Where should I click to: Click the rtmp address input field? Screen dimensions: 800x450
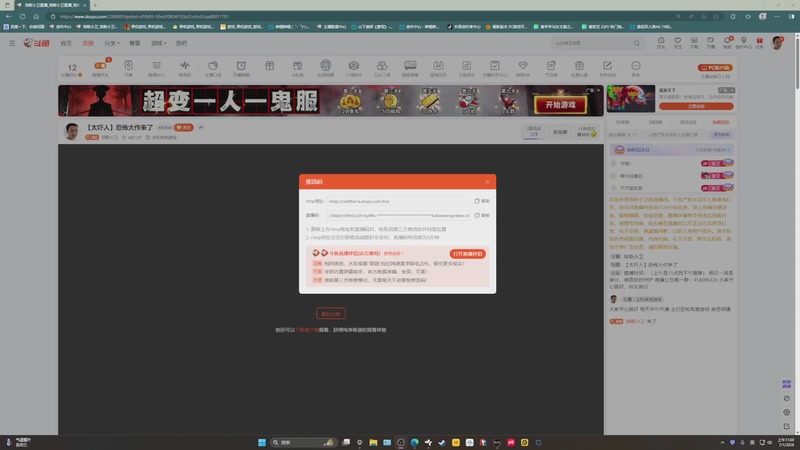tap(399, 201)
